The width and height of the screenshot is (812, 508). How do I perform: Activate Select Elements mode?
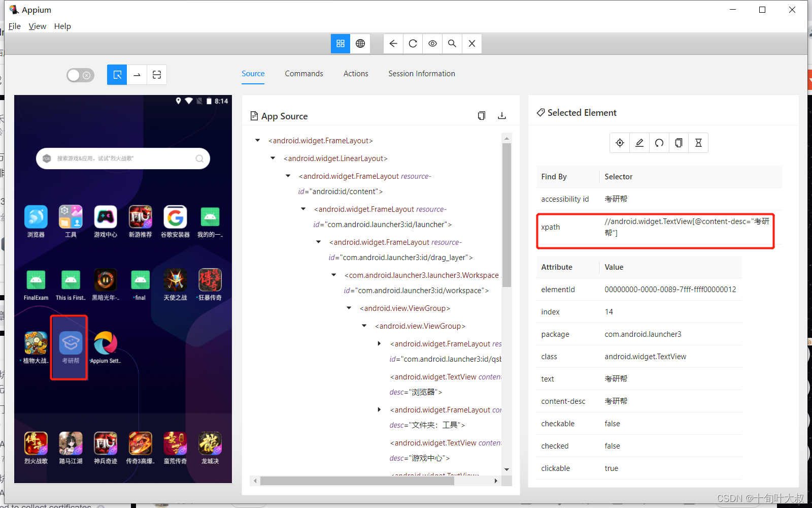(117, 75)
